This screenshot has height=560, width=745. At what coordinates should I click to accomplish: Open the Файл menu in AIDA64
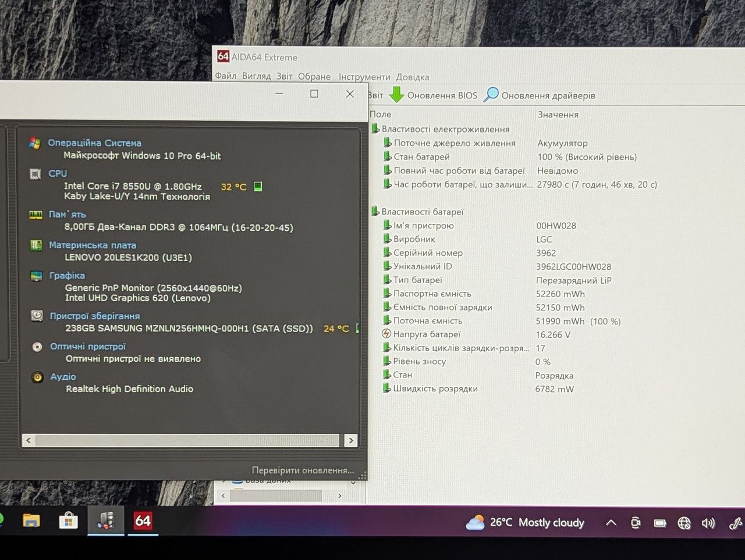click(x=226, y=76)
